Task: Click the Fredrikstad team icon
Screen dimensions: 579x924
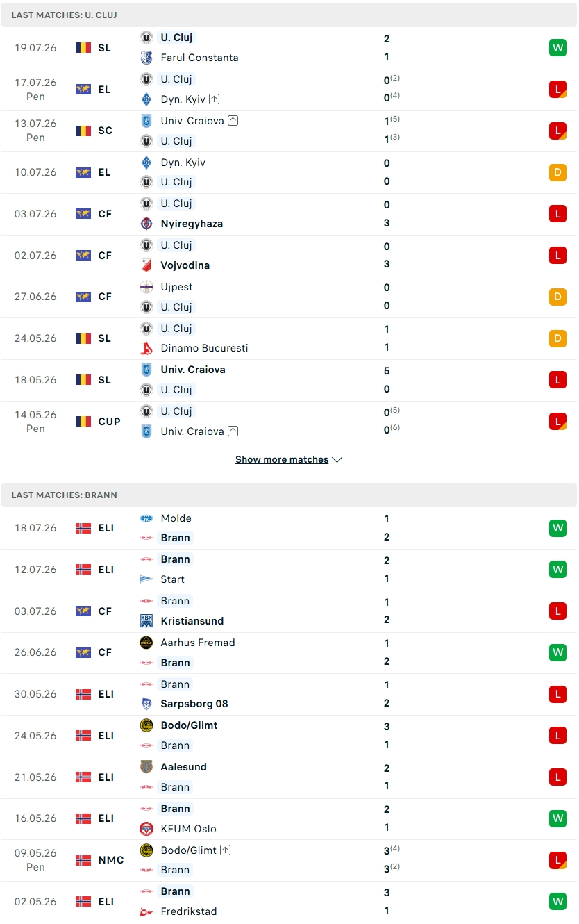Action: point(146,911)
